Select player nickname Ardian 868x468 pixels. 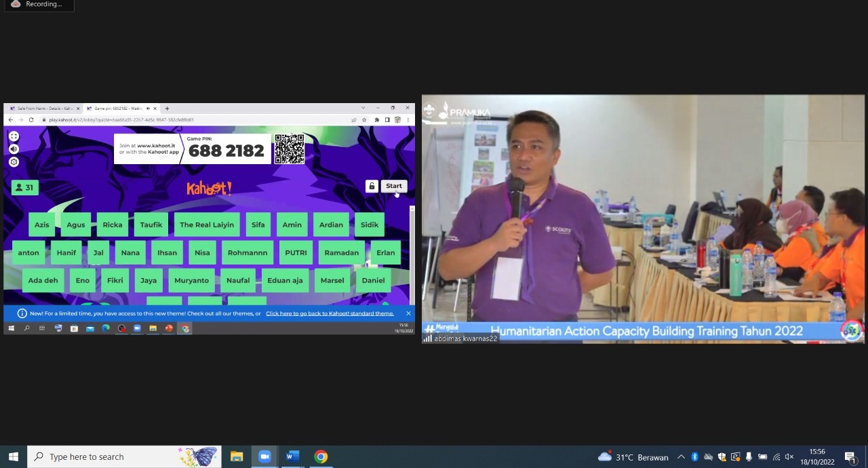click(x=331, y=225)
